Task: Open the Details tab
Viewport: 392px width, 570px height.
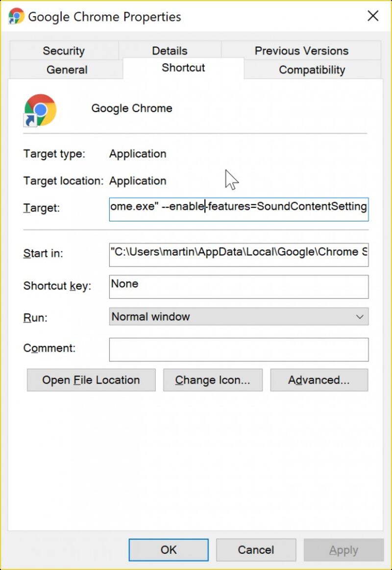Action: 170,51
